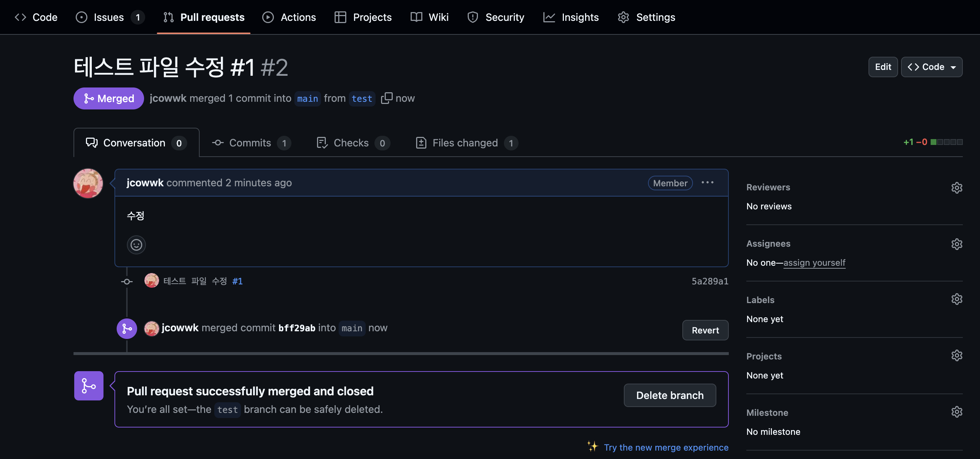Add a reaction with the smiley icon
980x459 pixels.
(x=136, y=245)
